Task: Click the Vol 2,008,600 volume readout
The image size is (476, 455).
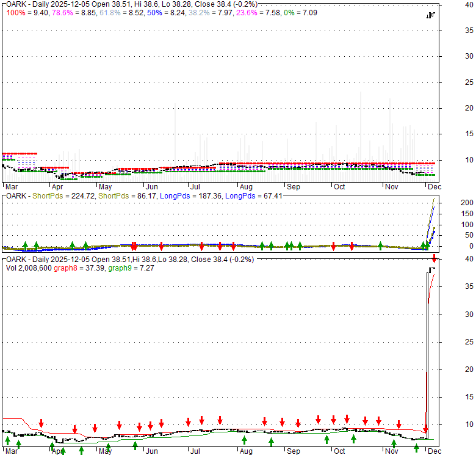Action: pos(29,268)
